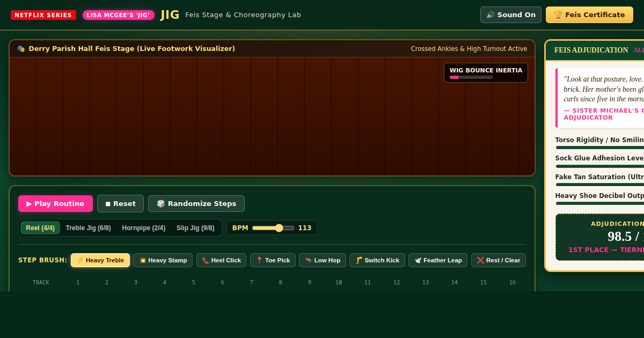
Task: Select the Reel (4/4) rhythm tab
Action: pos(40,228)
